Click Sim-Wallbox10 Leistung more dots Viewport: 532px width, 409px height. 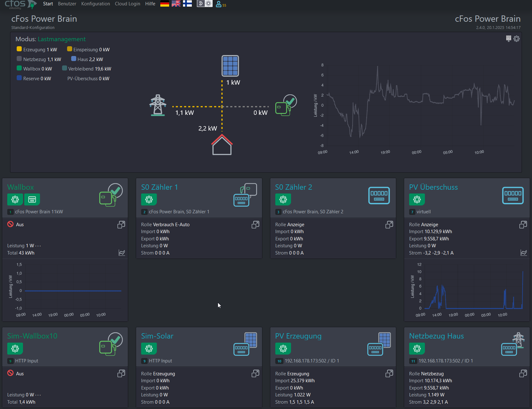point(38,395)
